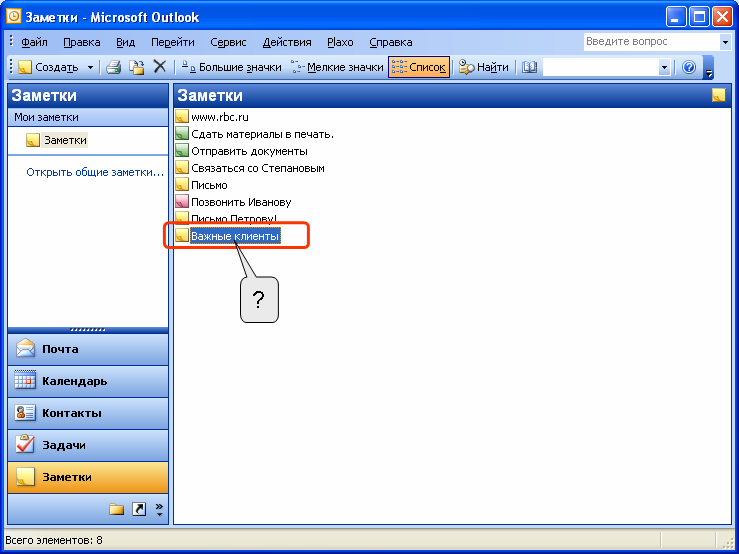Open Outlook help question mark icon

coord(689,67)
